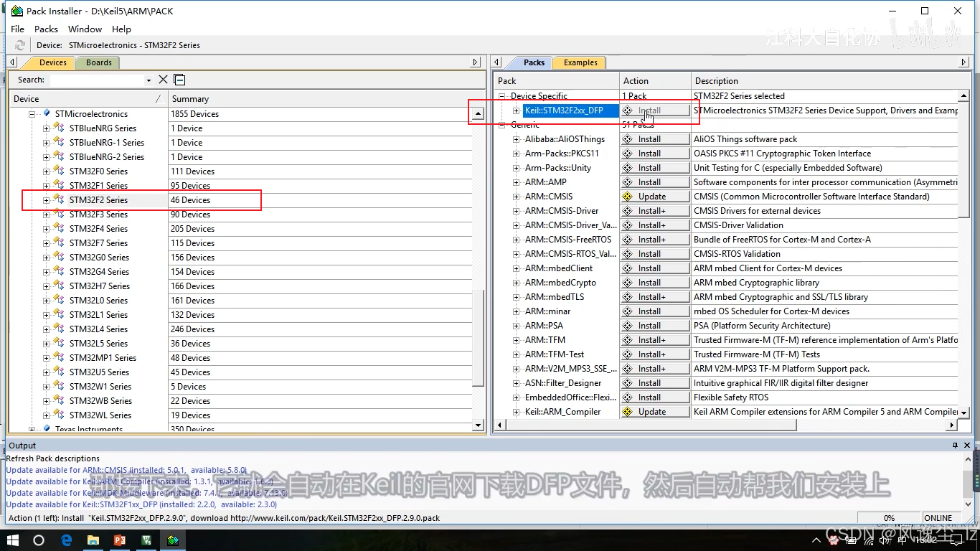Pin the Output panel
This screenshot has height=551, width=980.
pos(955,446)
